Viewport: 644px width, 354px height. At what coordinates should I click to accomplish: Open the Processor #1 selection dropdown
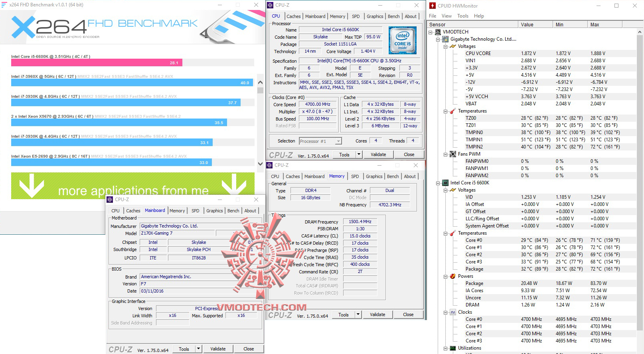pyautogui.click(x=338, y=141)
